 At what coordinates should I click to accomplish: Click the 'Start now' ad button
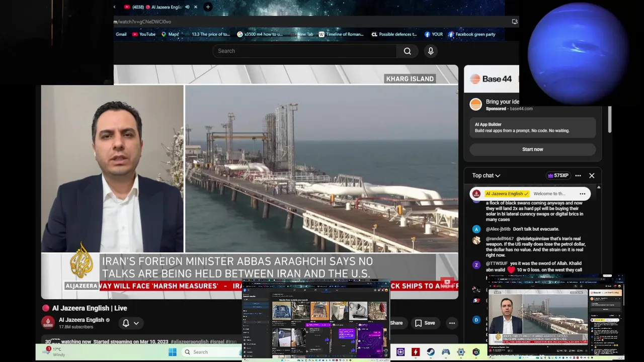[532, 149]
